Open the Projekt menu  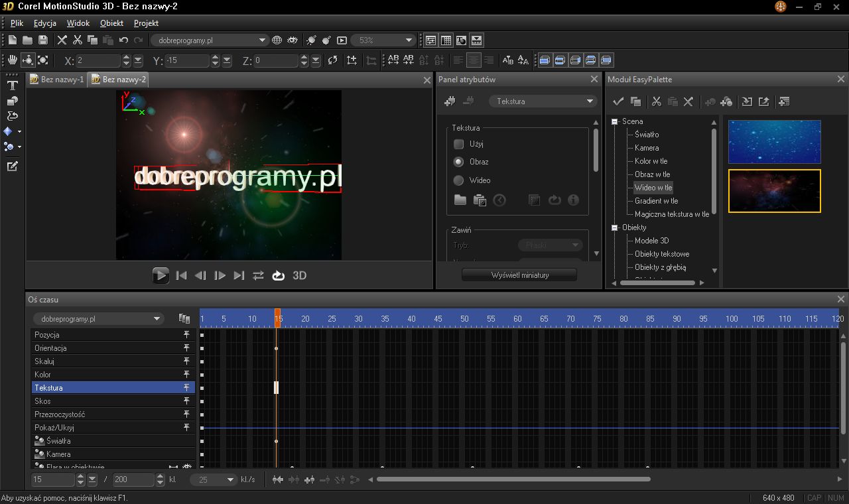(146, 23)
